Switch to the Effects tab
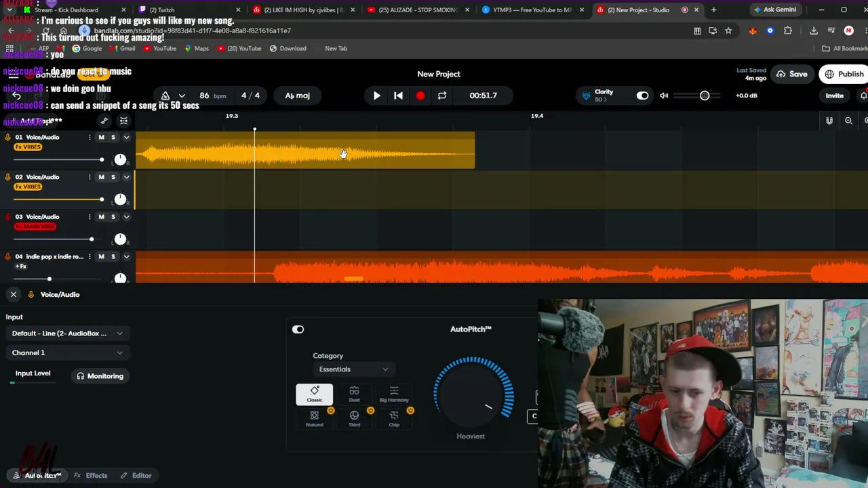Screen dimensions: 868x488 click(91, 476)
